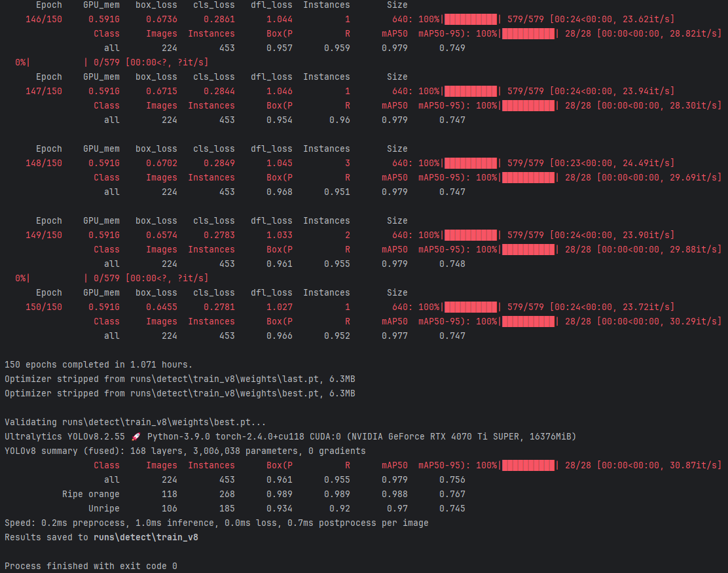Click the YOLOv8 summary (fused) line
The image size is (728, 573).
(185, 451)
